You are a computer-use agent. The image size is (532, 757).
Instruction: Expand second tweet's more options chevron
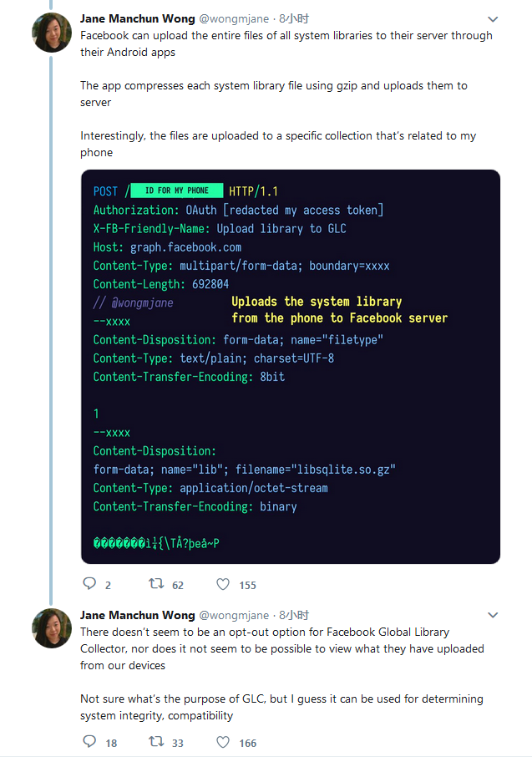click(493, 615)
